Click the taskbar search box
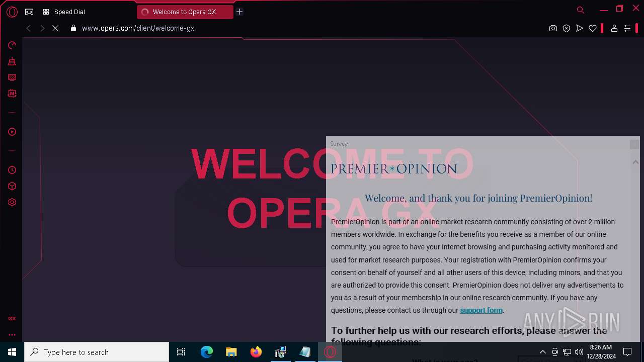Screen dimensions: 644x362 (97, 352)
